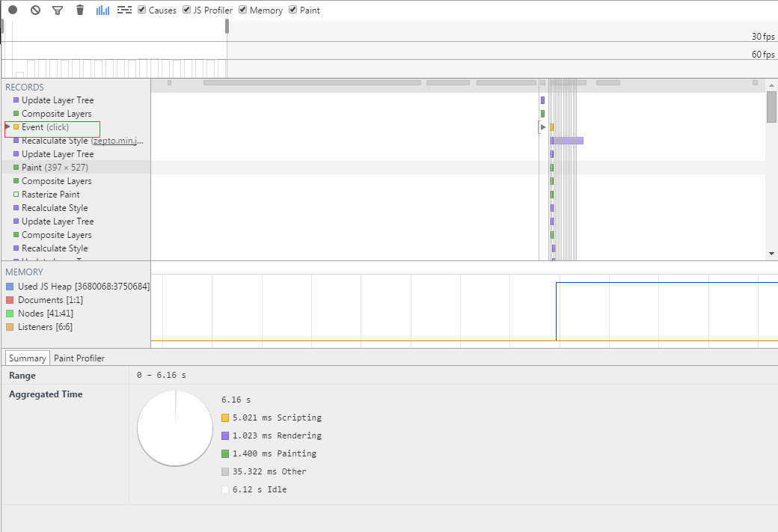Toggle the Paint checkbox in the toolbar

(293, 10)
